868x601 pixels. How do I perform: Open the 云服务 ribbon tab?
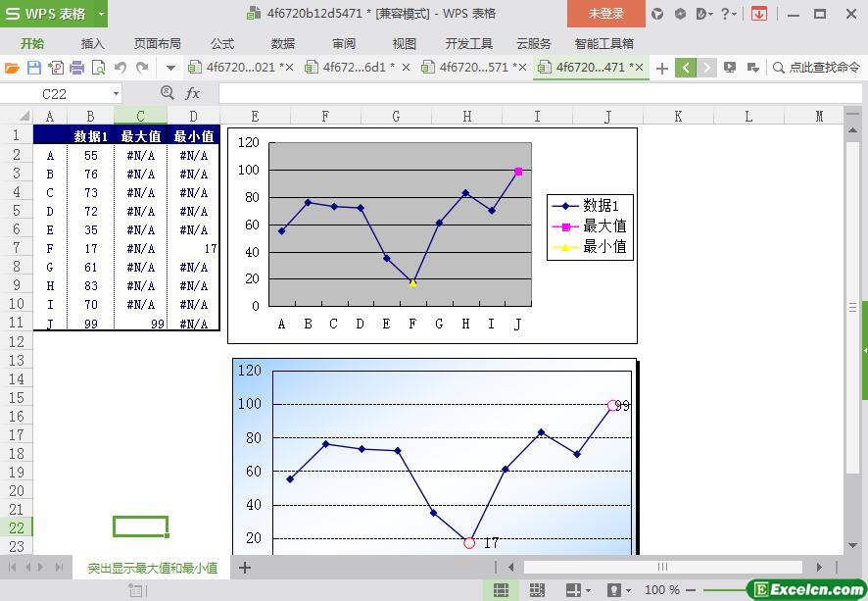534,43
